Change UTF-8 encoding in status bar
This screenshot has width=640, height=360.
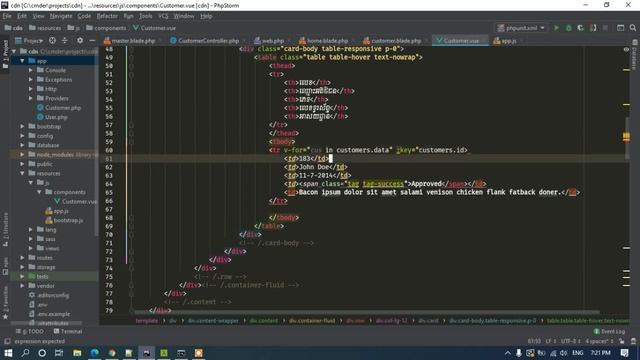(x=570, y=341)
